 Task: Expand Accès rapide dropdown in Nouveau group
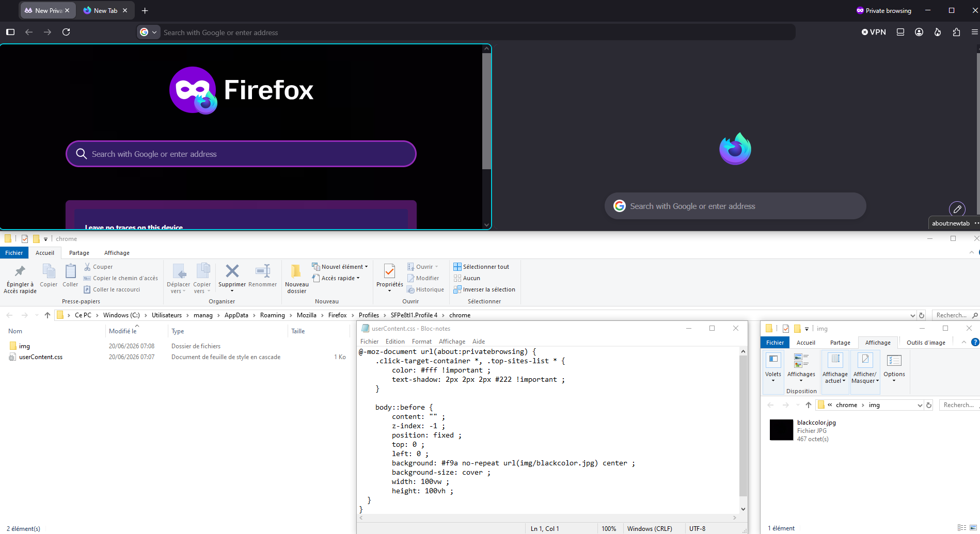[x=358, y=278]
